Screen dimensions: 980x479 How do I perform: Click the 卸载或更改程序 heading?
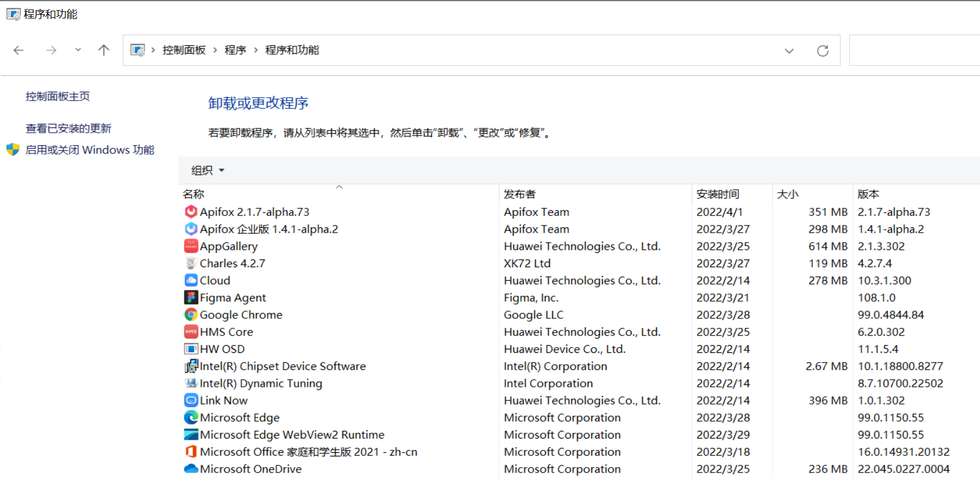[258, 103]
